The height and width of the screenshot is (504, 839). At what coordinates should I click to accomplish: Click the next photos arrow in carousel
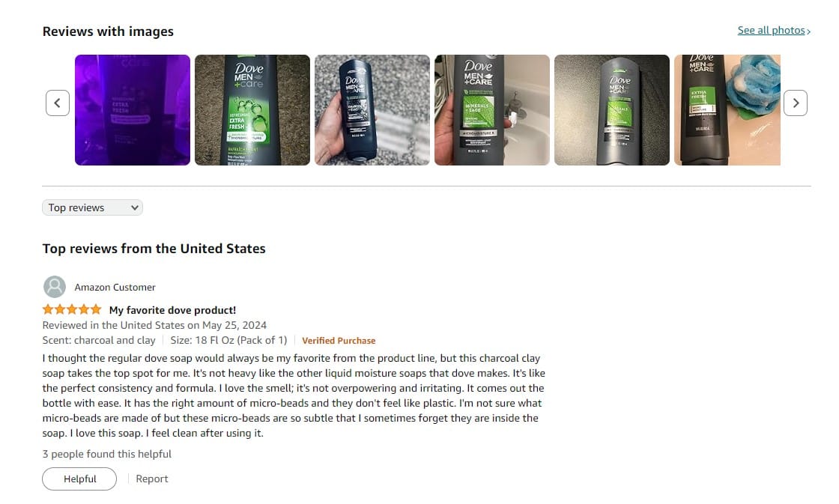(795, 103)
